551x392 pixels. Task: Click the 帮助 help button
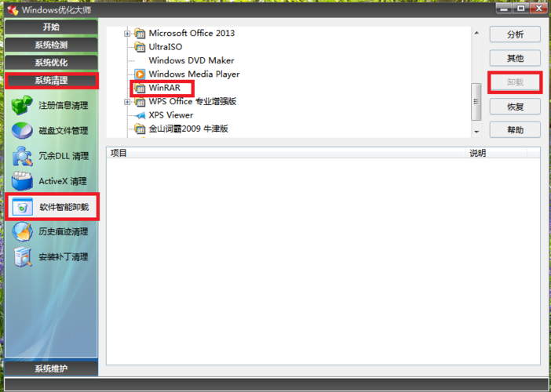(515, 130)
